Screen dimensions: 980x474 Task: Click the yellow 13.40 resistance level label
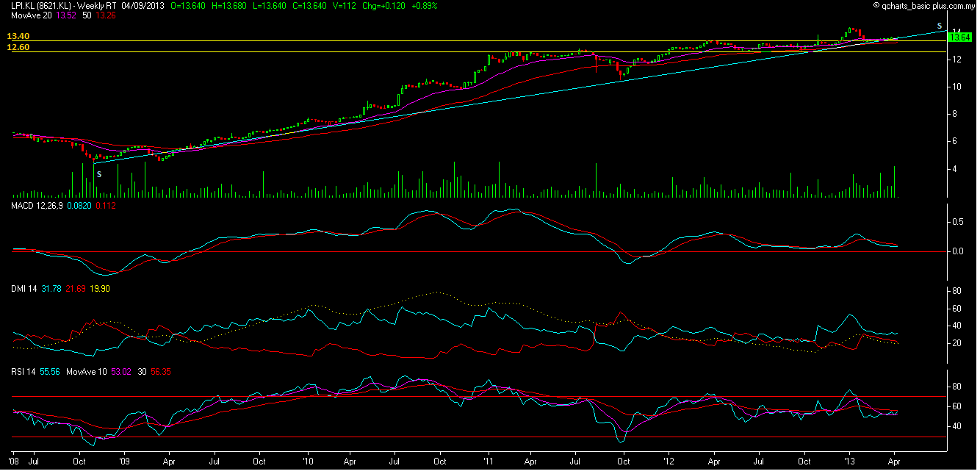pyautogui.click(x=16, y=35)
